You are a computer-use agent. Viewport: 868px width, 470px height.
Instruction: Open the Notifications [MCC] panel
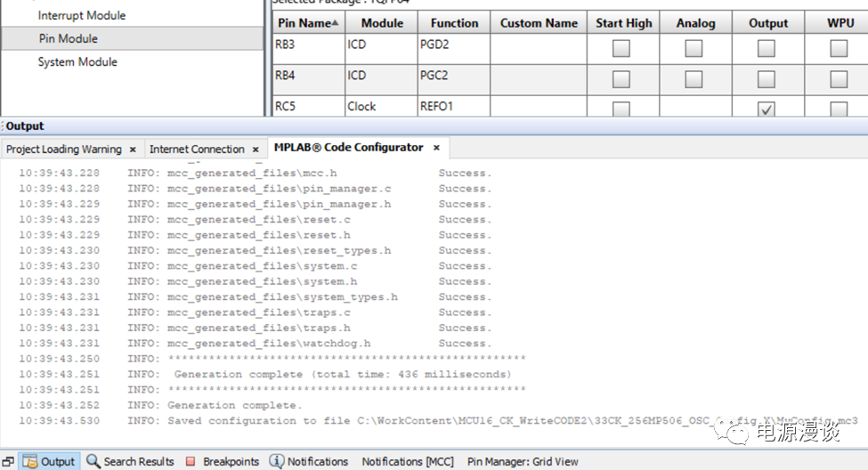[x=408, y=461]
